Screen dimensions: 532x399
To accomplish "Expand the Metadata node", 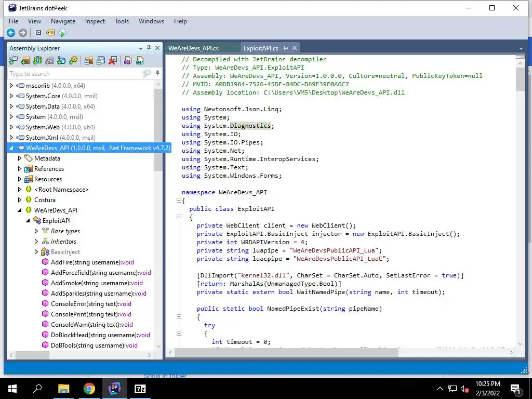I will pos(20,158).
